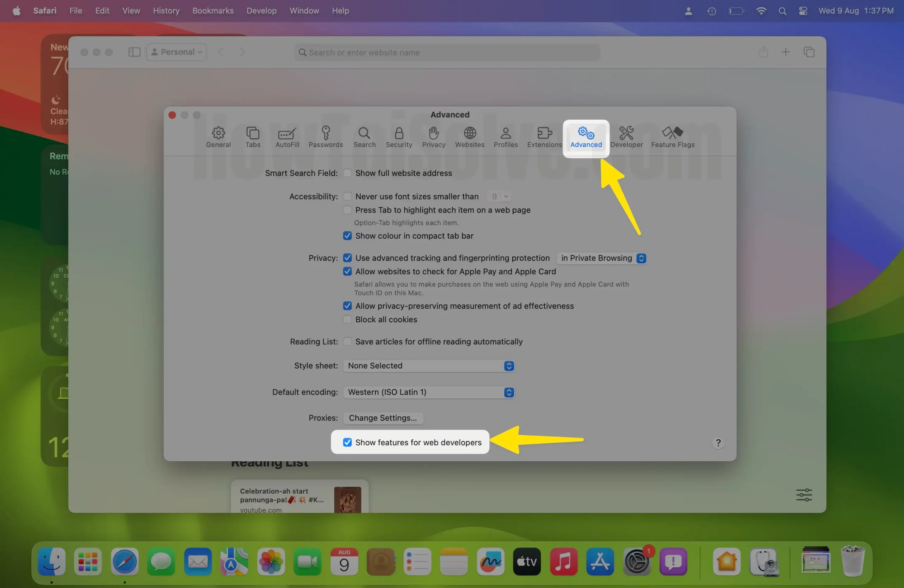The height and width of the screenshot is (588, 904).
Task: Open the in Private Browsing dropdown
Action: coord(602,258)
